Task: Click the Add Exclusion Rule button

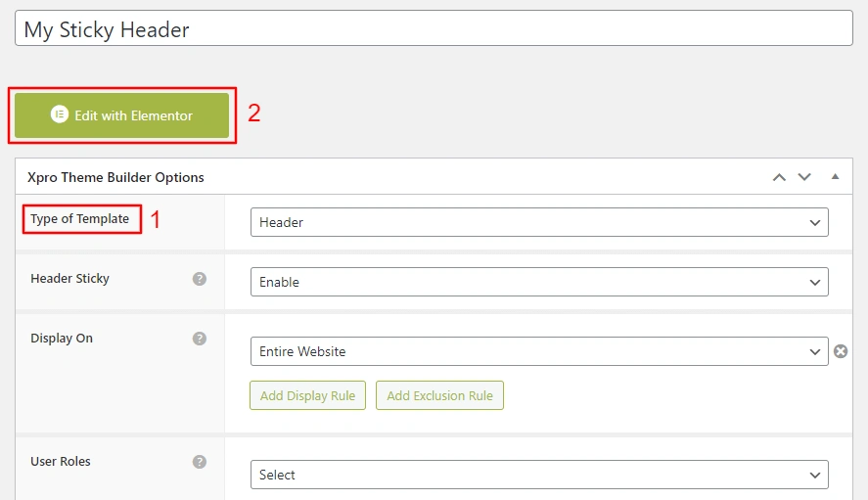Action: tap(439, 395)
